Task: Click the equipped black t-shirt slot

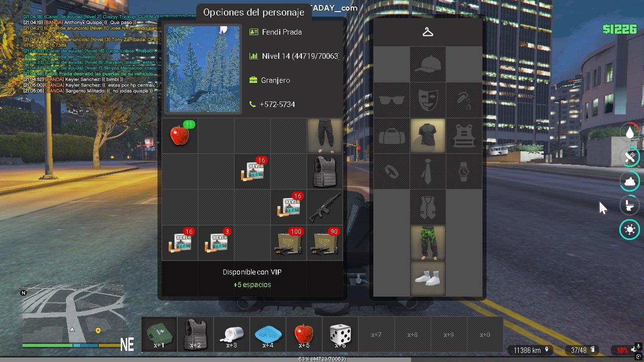Action: click(428, 136)
